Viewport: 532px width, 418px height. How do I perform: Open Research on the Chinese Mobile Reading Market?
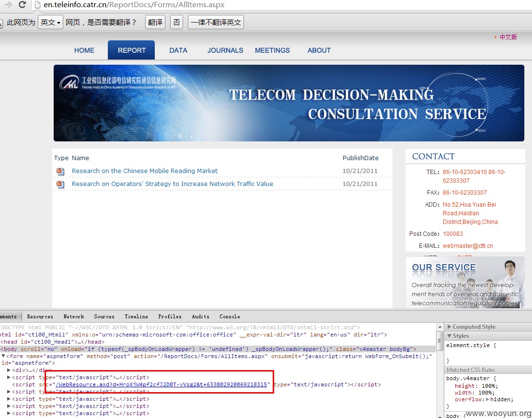pos(145,171)
